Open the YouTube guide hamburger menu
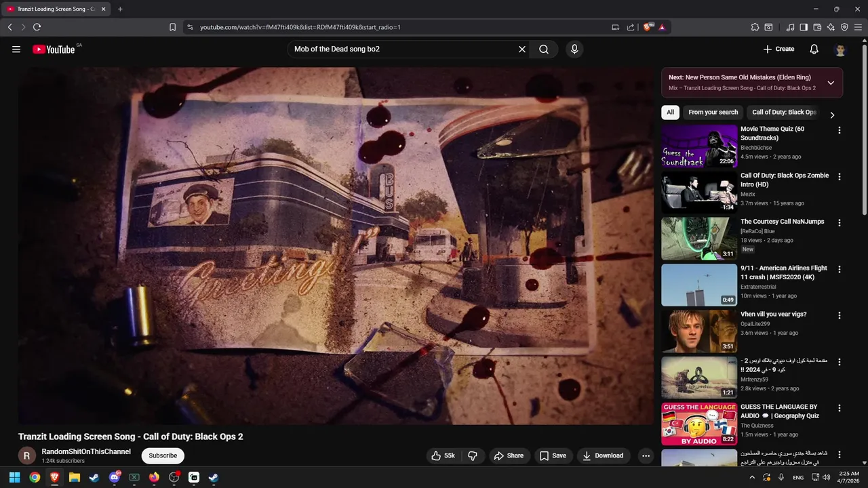 pyautogui.click(x=16, y=49)
